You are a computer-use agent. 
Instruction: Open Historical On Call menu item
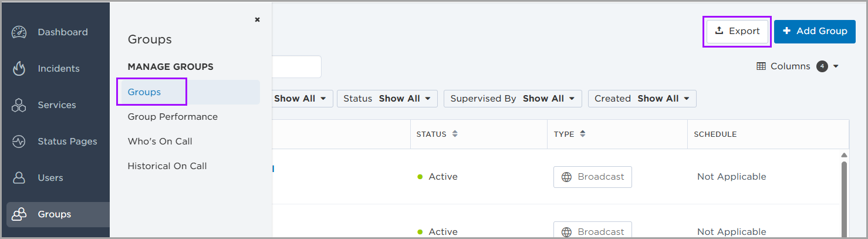tap(167, 166)
